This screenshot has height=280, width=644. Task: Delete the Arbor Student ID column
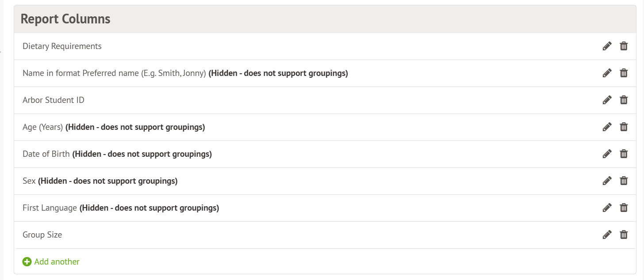624,100
